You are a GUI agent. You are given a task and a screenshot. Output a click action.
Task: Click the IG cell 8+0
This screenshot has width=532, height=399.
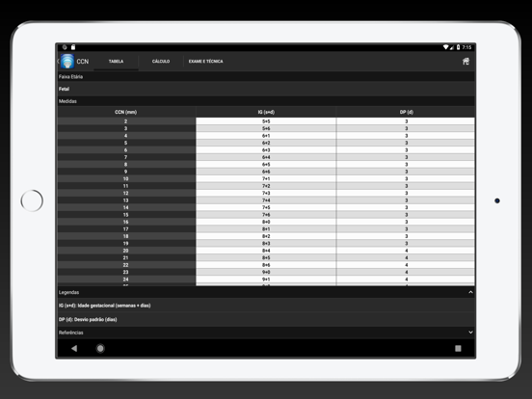(x=266, y=222)
